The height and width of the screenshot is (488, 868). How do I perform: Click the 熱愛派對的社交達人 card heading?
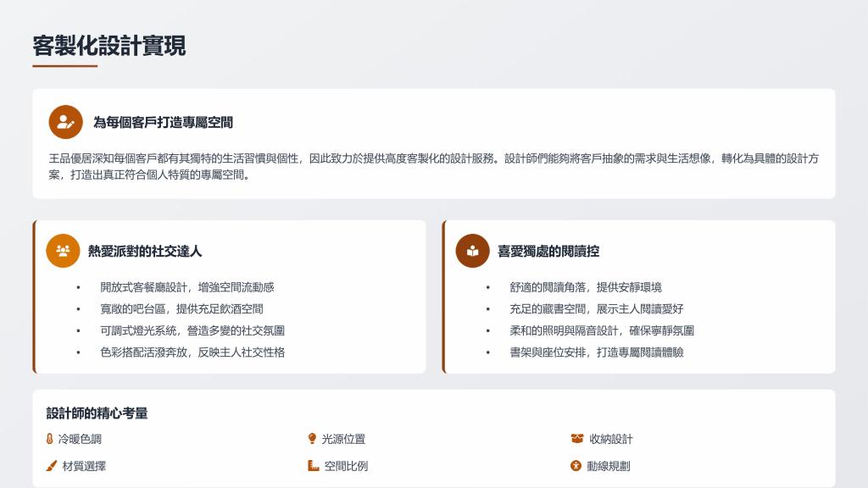[x=145, y=252]
